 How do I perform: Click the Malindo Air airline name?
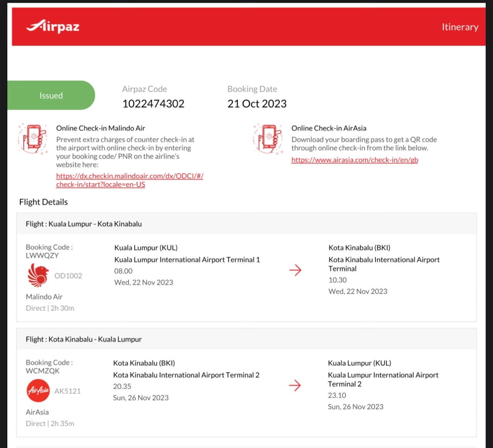[x=44, y=297]
